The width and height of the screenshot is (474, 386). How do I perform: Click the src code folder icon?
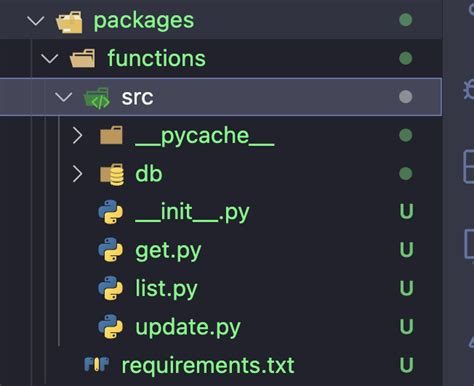pos(97,98)
